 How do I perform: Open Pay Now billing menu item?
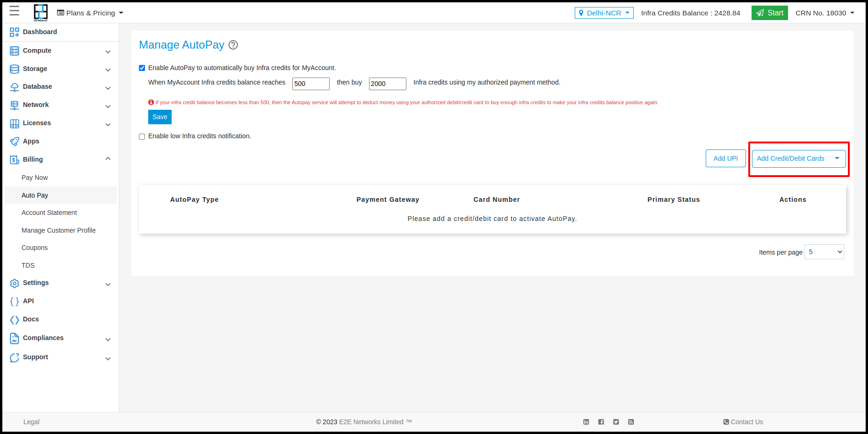35,178
